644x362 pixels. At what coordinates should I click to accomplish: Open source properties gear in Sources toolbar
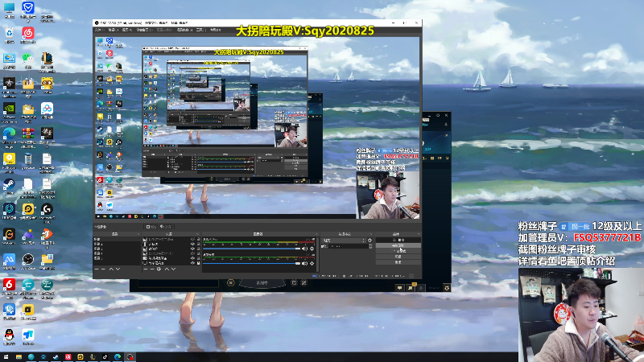[x=159, y=269]
